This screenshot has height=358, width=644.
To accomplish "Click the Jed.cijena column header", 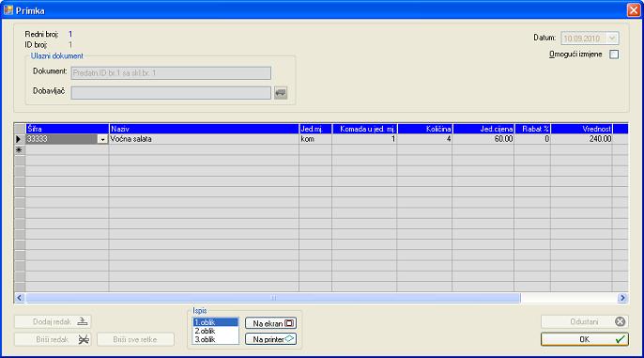I will click(483, 129).
